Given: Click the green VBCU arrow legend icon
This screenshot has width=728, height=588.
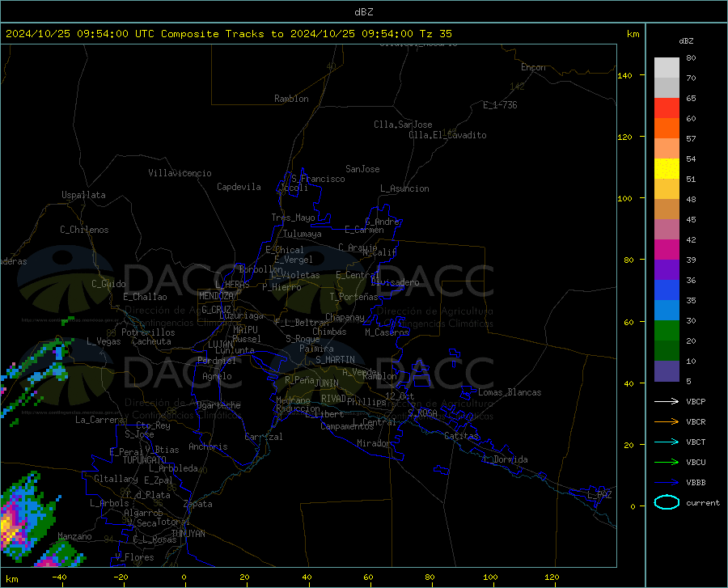Looking at the screenshot, I should 667,463.
